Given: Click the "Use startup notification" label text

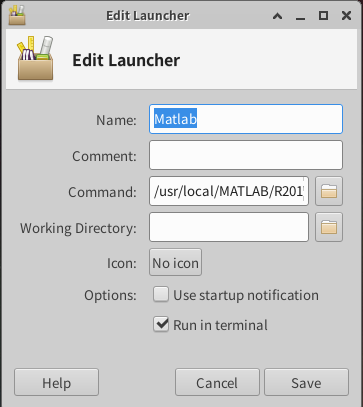Looking at the screenshot, I should (x=246, y=295).
